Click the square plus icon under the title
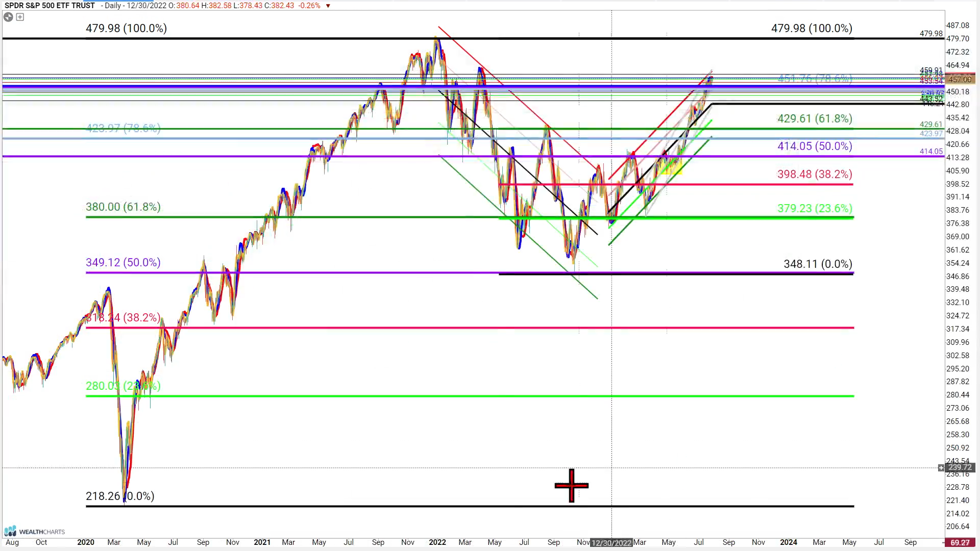This screenshot has height=551, width=980. point(20,17)
